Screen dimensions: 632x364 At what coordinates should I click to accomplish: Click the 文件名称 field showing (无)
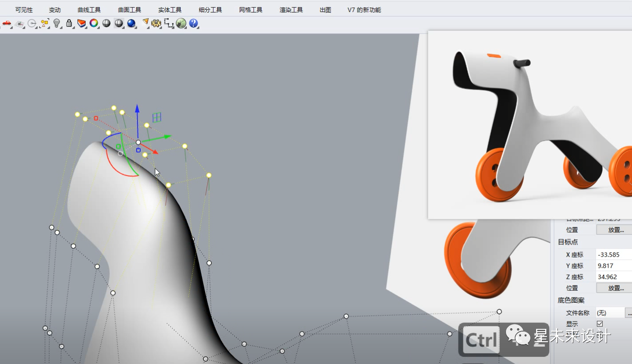point(610,313)
